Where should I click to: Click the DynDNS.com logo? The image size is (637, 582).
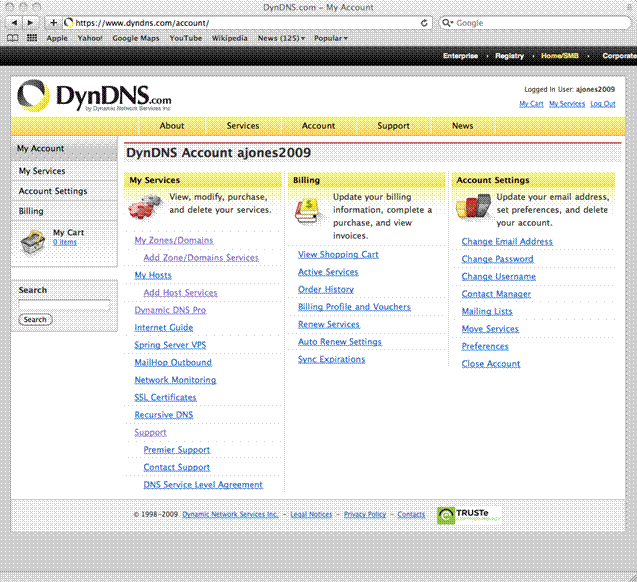pos(94,96)
